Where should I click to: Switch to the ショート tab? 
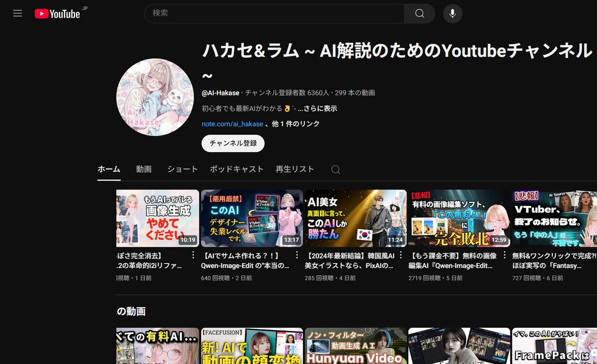[x=183, y=169]
